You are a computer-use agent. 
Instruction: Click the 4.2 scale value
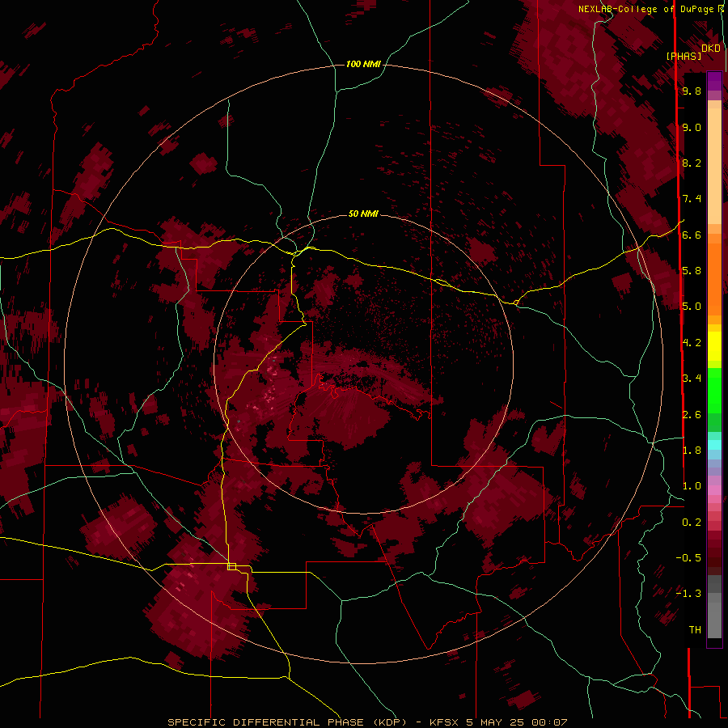pyautogui.click(x=692, y=343)
